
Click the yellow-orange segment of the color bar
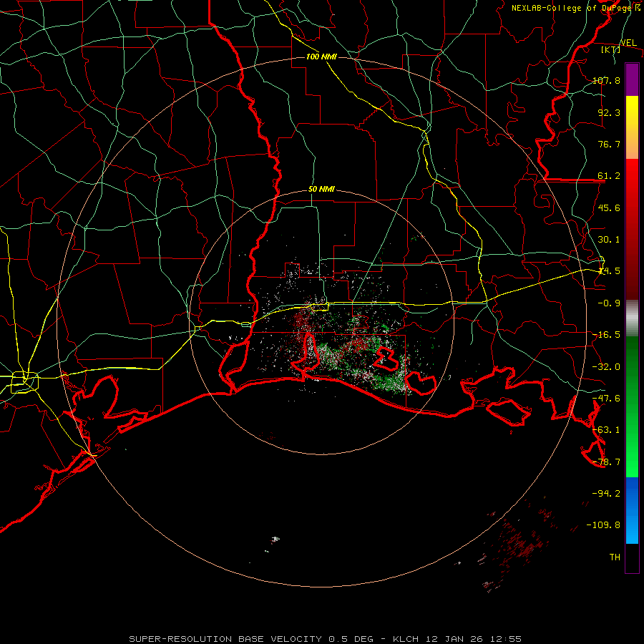[x=632, y=127]
